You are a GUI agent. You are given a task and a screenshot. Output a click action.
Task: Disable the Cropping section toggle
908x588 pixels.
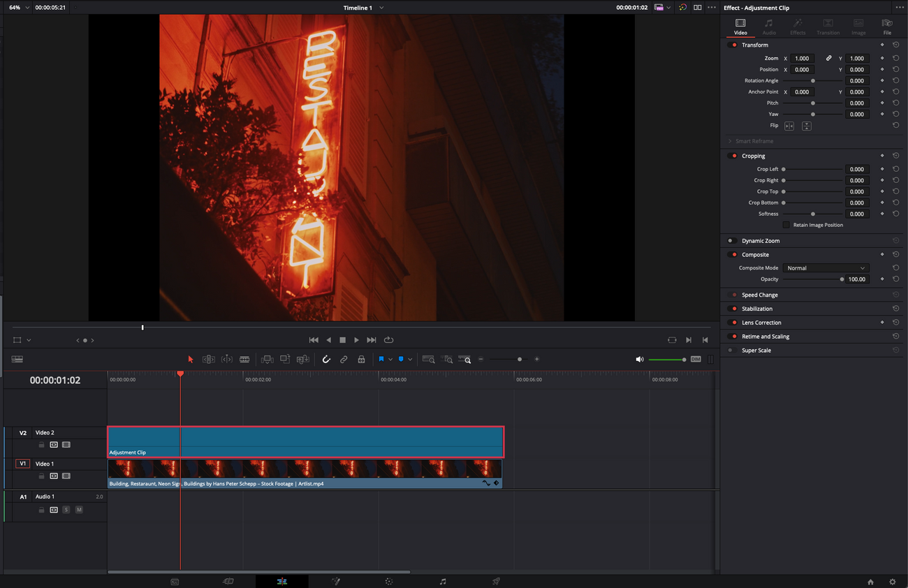[733, 156]
